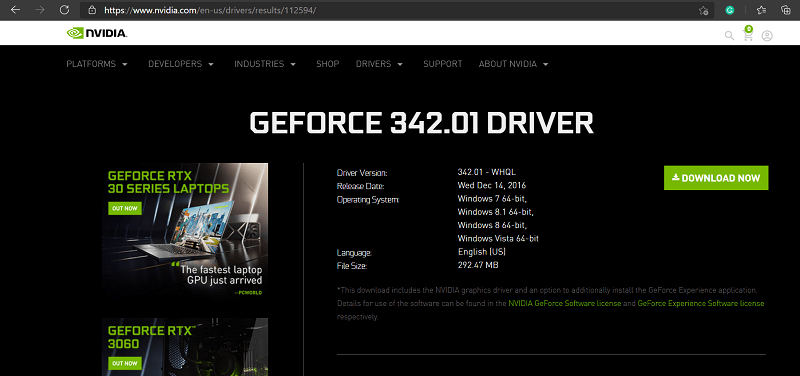
Task: Expand the Developers menu
Action: (x=181, y=64)
